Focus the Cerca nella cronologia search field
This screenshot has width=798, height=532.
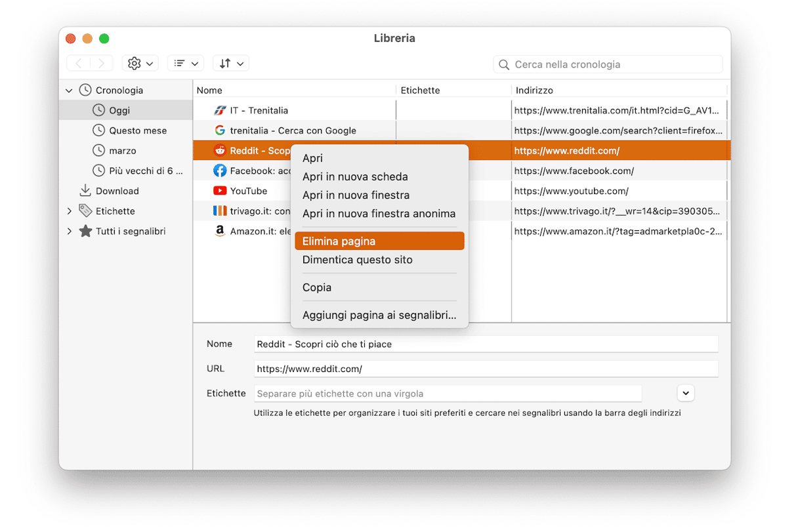[608, 64]
